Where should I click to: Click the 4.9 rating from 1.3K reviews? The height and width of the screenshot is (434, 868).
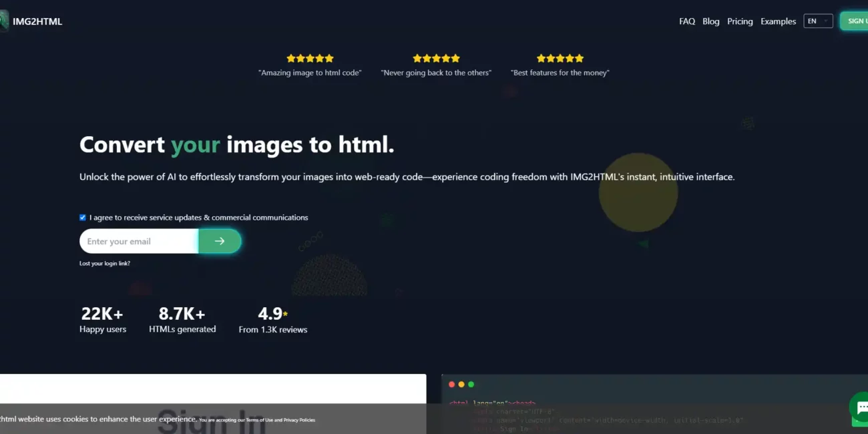click(273, 320)
